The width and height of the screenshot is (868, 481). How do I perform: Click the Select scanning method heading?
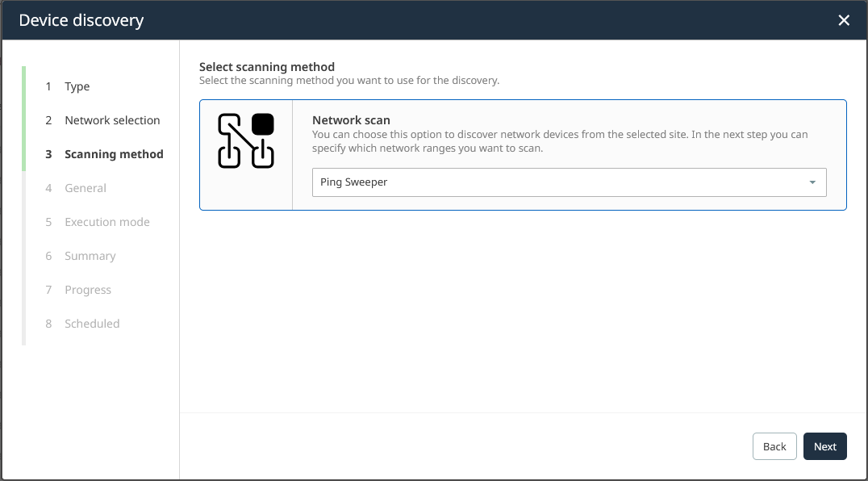[x=266, y=67]
